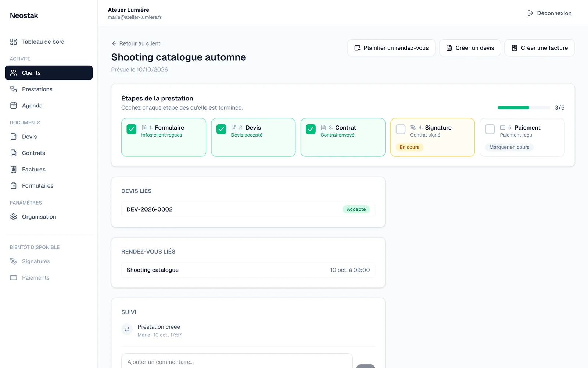
Task: Check the Paiement step checkbox
Action: tap(490, 129)
